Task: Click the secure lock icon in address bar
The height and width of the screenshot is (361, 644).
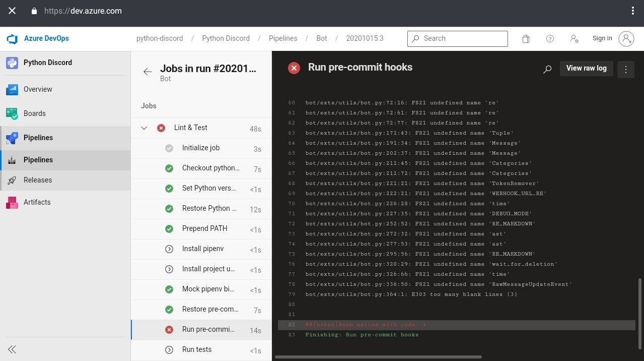Action: point(34,11)
